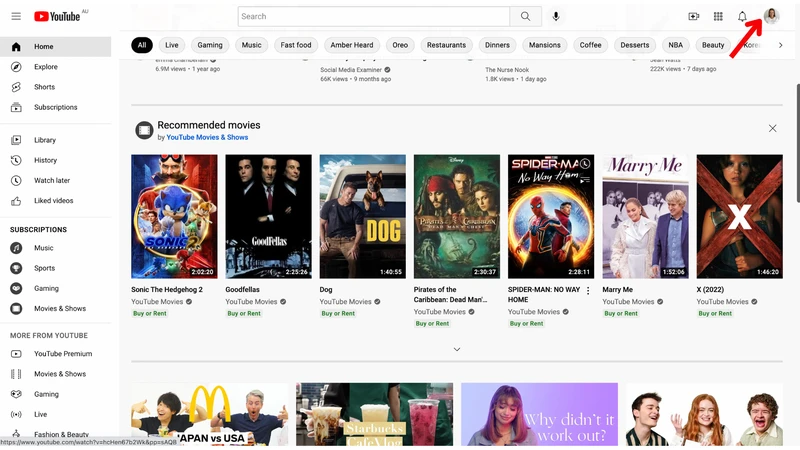800x450 pixels.
Task: Open YouTube Premium in sidebar
Action: [56, 354]
